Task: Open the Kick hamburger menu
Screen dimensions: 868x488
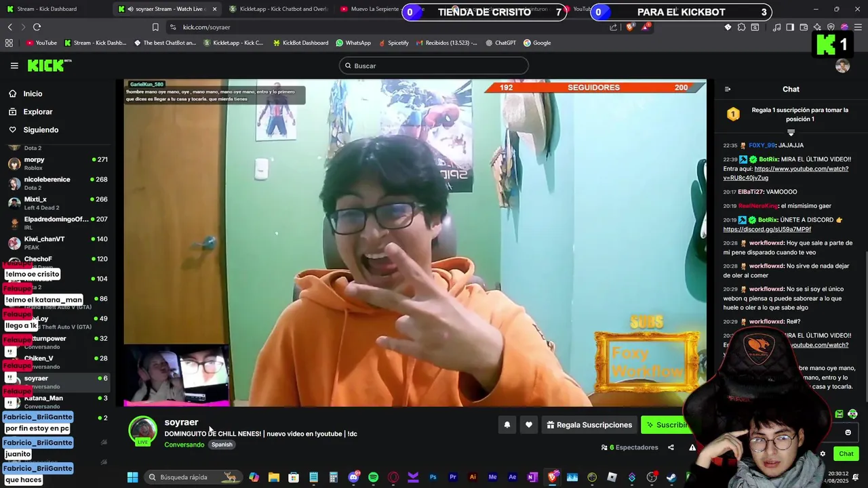Action: (14, 66)
